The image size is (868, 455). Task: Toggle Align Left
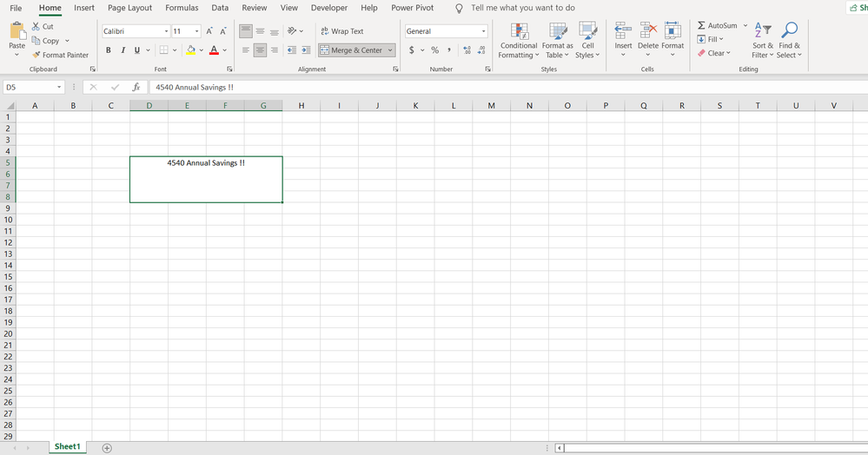click(x=246, y=50)
